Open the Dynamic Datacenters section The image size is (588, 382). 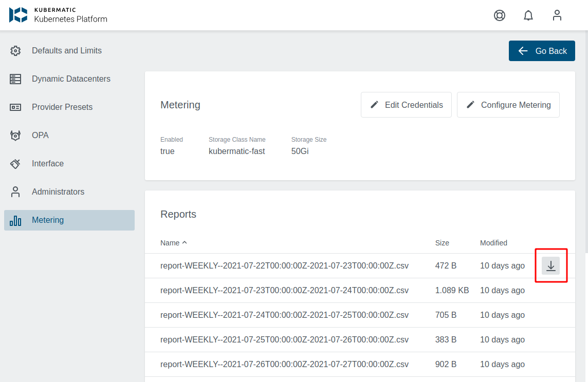click(71, 79)
